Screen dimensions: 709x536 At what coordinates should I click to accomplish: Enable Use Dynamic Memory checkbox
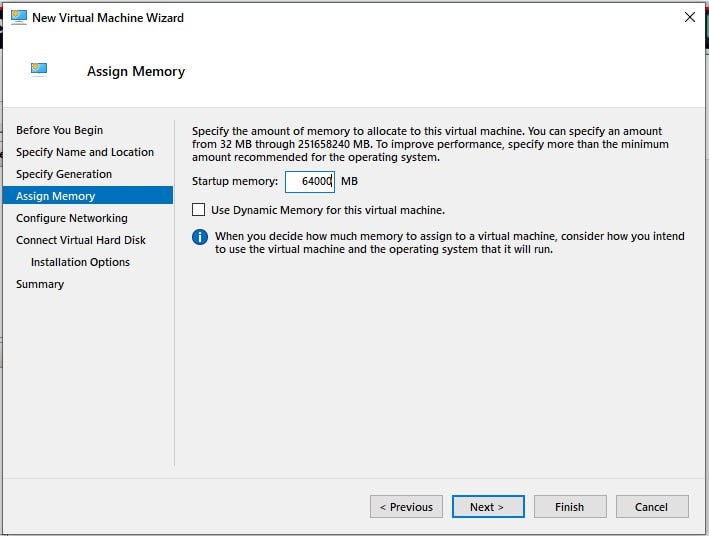[198, 210]
